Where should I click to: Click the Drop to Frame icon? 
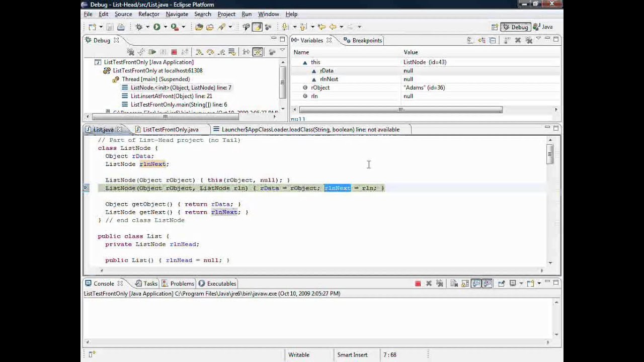232,52
